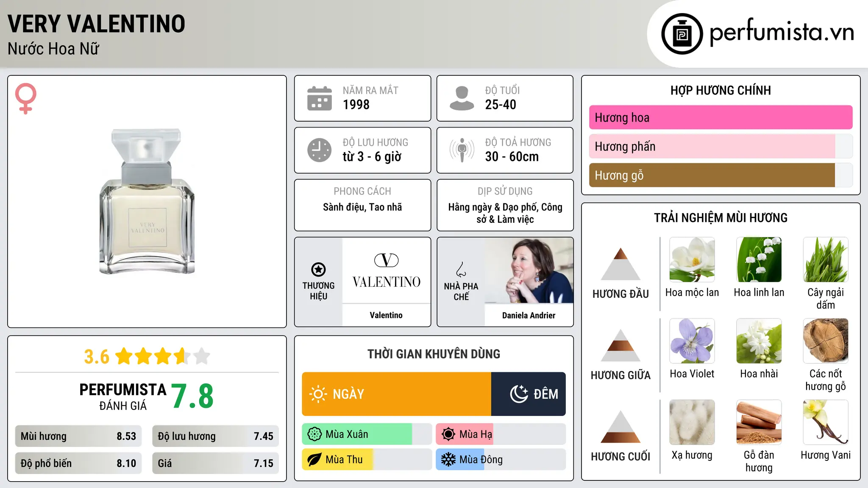Click the first gold rating star

point(124,356)
